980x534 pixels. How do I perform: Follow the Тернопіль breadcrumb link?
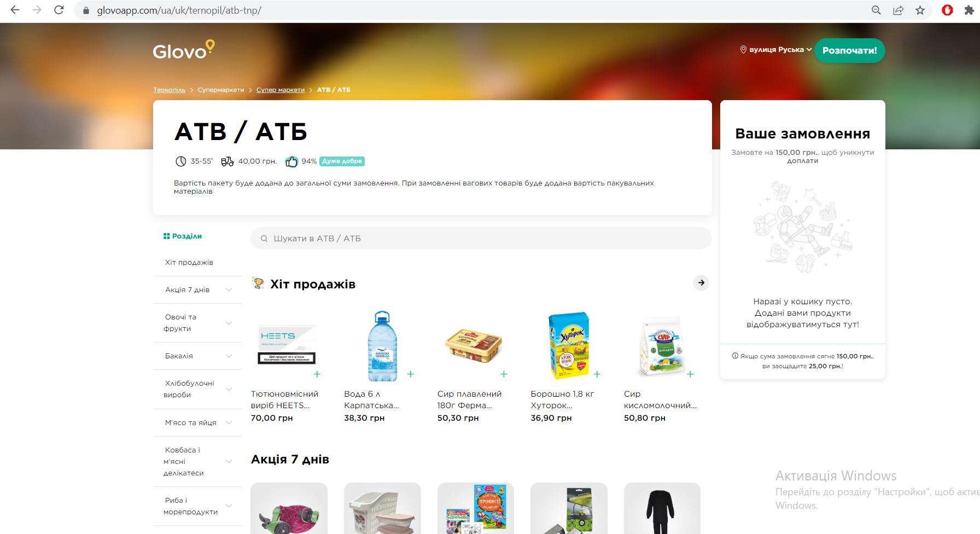170,90
